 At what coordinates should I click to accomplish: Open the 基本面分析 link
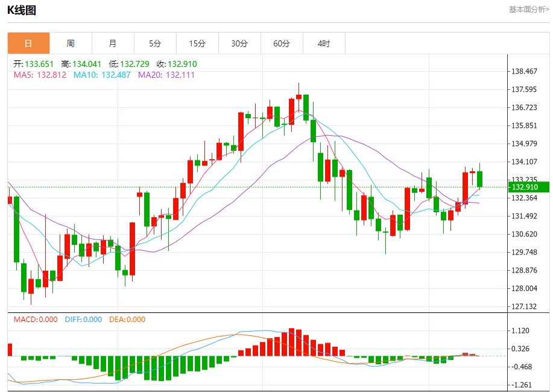point(529,10)
